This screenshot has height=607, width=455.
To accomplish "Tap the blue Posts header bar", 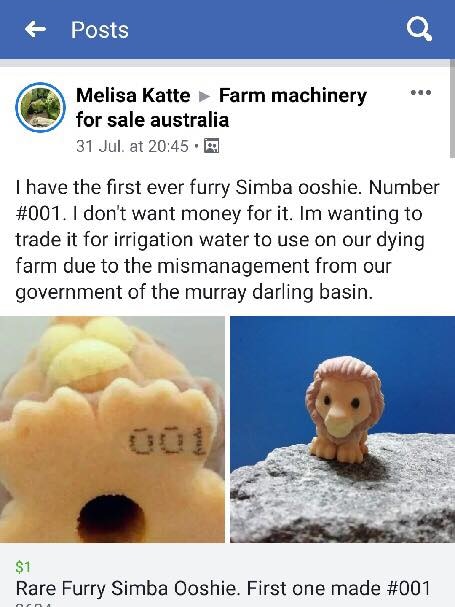I will point(227,29).
